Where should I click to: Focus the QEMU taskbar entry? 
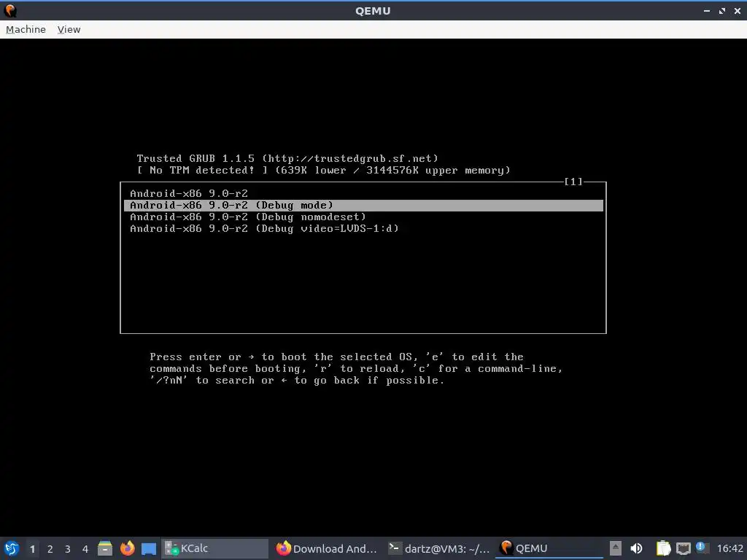pos(549,548)
